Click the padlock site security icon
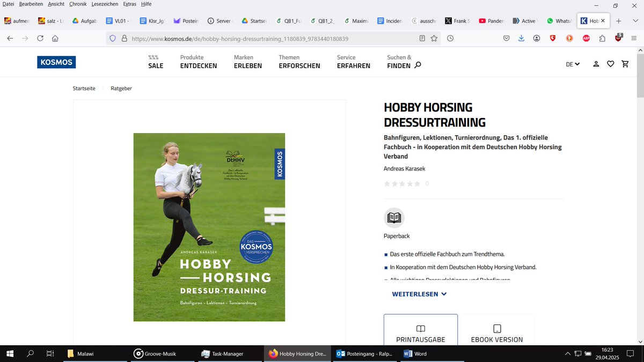The width and height of the screenshot is (644, 362). click(124, 39)
